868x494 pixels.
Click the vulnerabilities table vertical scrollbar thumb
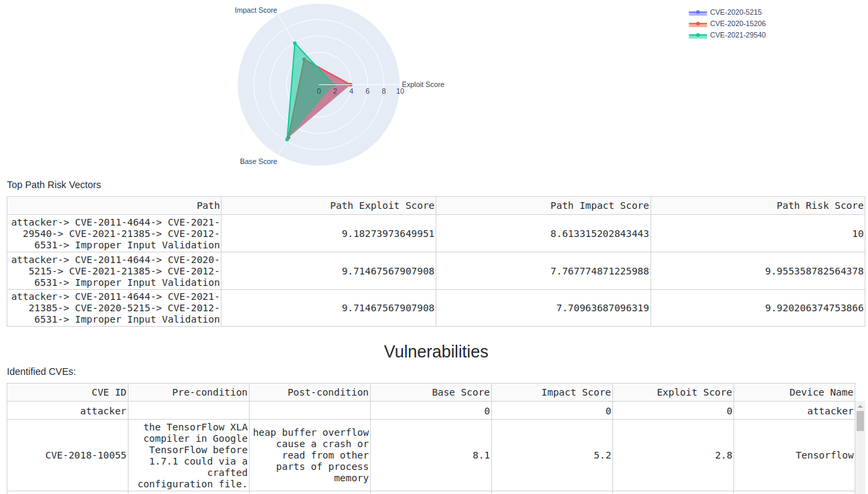[860, 421]
